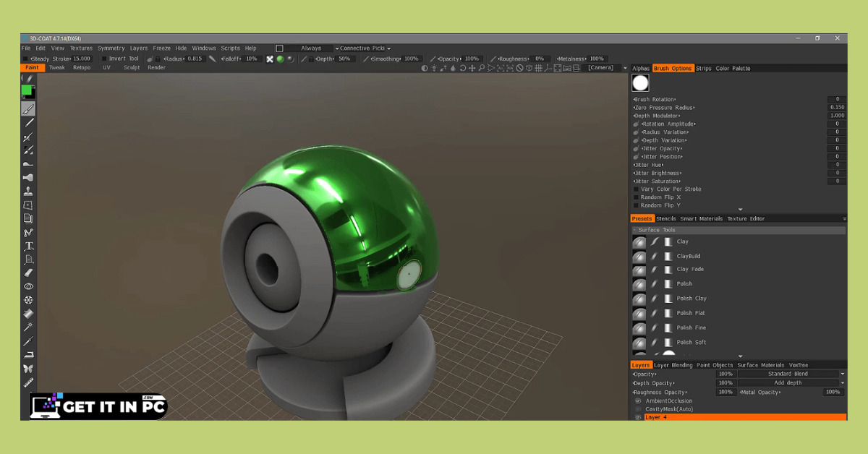The image size is (868, 454).
Task: Select the Clay Fade preset
Action: (690, 269)
